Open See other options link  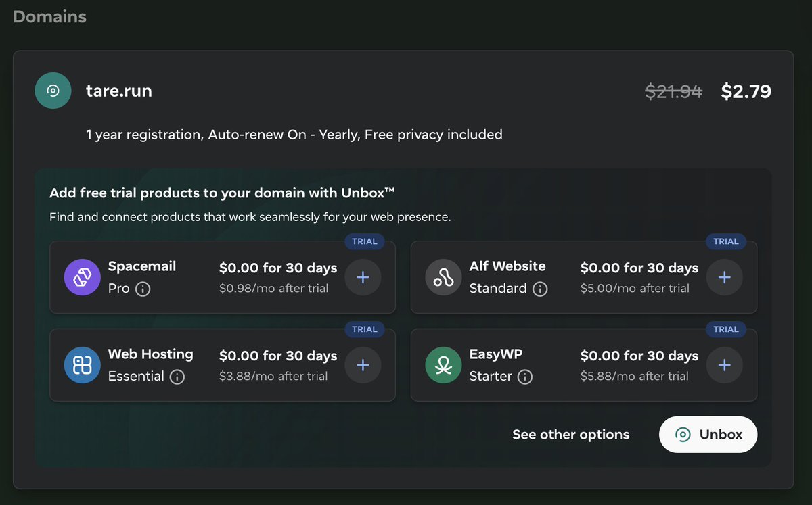[571, 435]
